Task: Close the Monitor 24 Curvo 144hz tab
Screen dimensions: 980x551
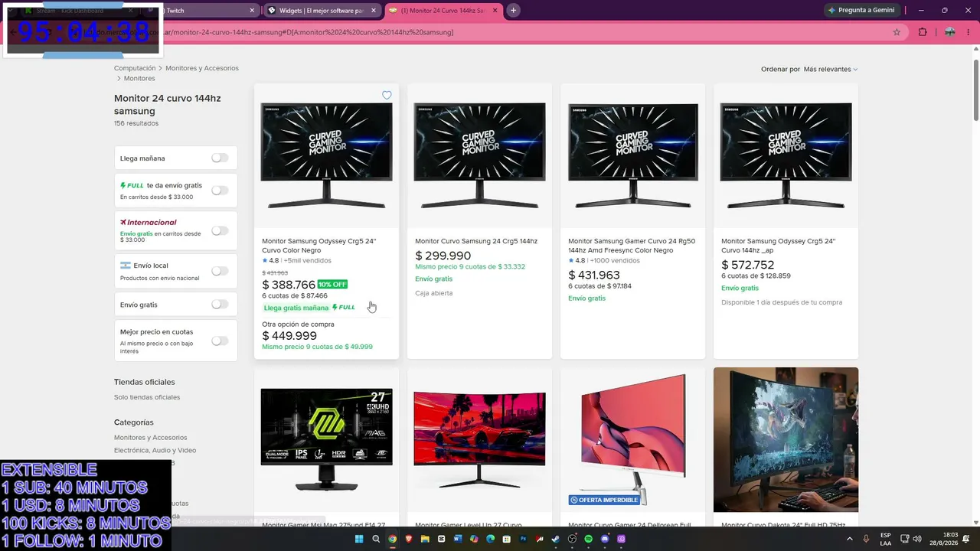Action: [x=495, y=11]
